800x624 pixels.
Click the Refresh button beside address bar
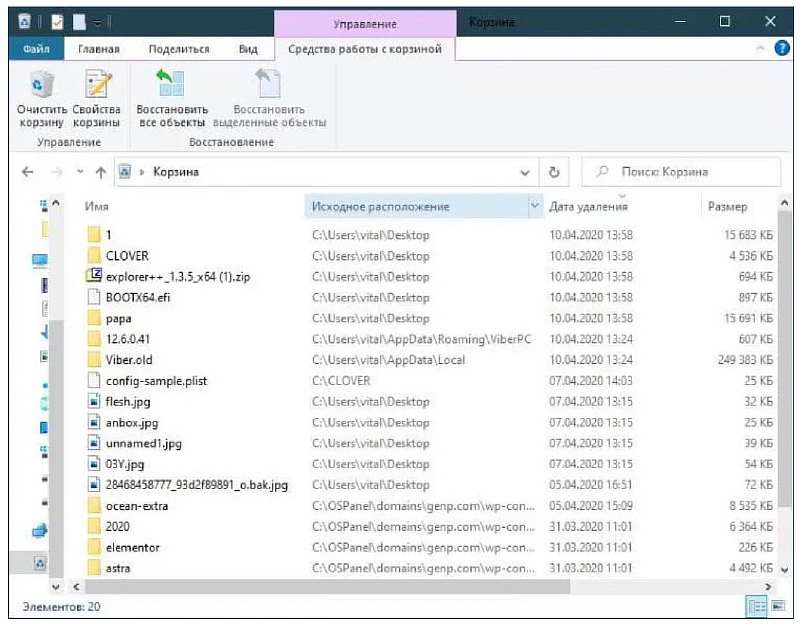coord(555,172)
